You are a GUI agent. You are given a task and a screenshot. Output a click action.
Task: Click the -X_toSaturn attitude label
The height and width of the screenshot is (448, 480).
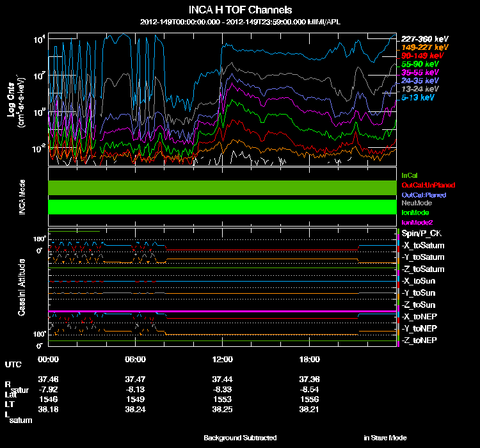tap(423, 246)
